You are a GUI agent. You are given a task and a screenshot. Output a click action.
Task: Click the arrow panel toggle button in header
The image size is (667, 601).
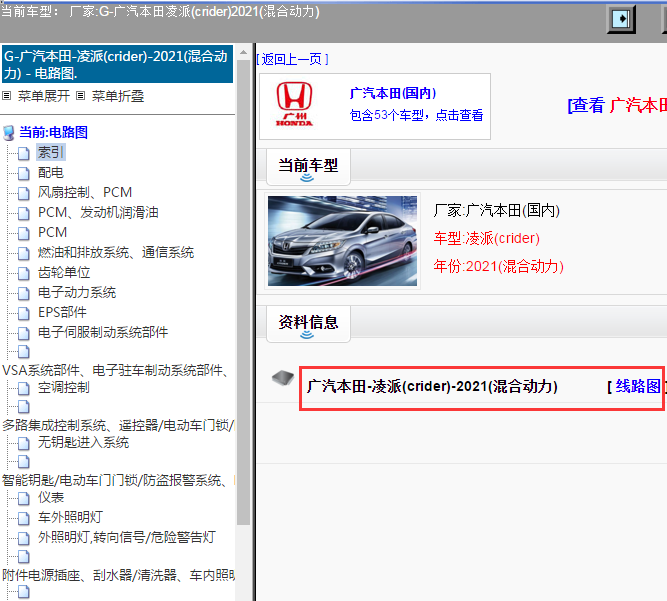pos(621,19)
